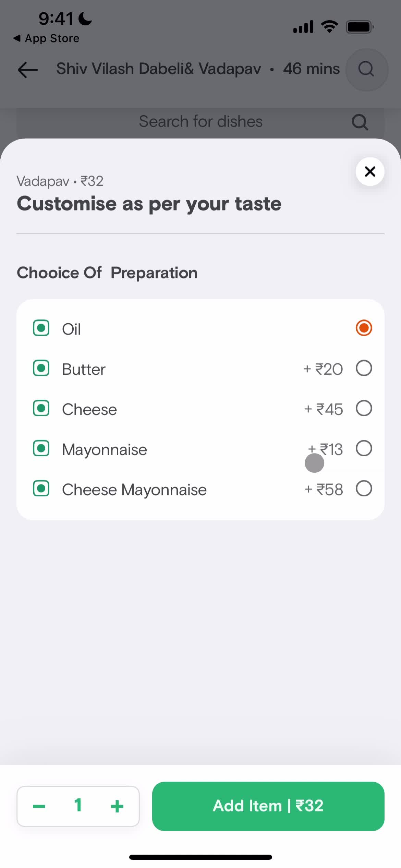Screen dimensions: 401x868
Task: Tap the veg icon beside Oil
Action: tap(41, 328)
